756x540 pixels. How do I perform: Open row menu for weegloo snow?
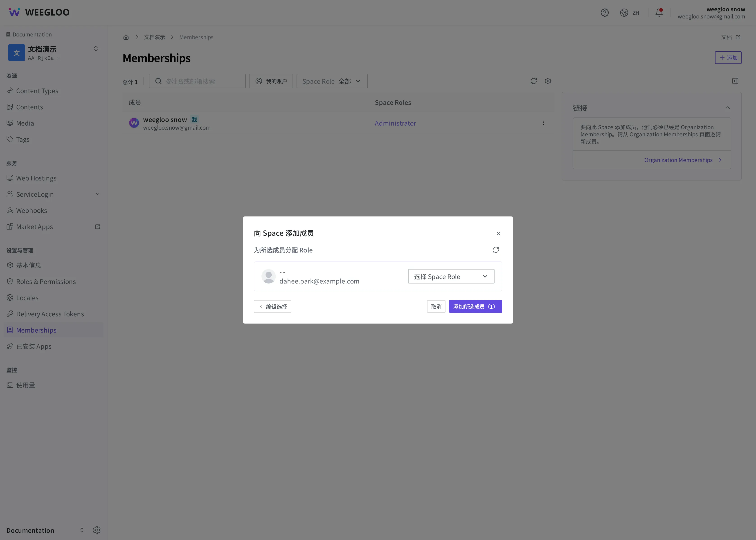click(544, 123)
